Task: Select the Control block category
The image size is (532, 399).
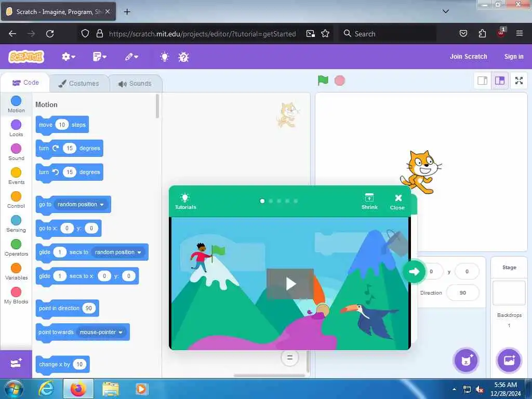Action: click(16, 200)
